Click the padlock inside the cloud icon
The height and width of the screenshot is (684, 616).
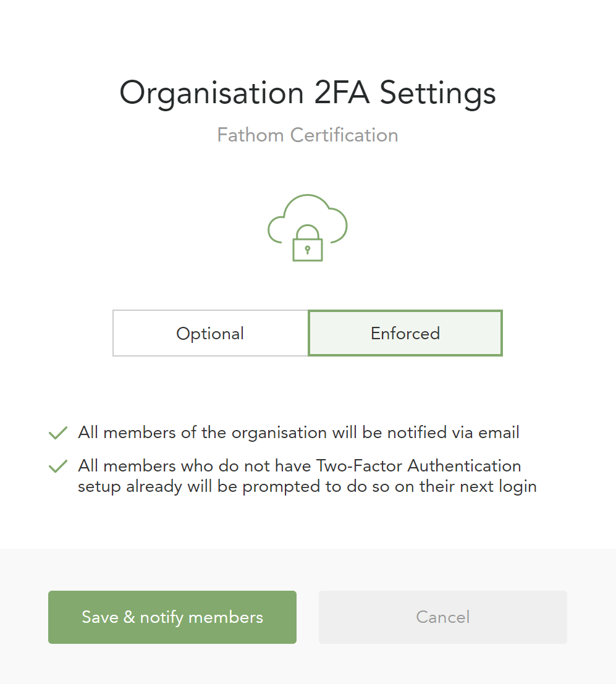tap(308, 243)
